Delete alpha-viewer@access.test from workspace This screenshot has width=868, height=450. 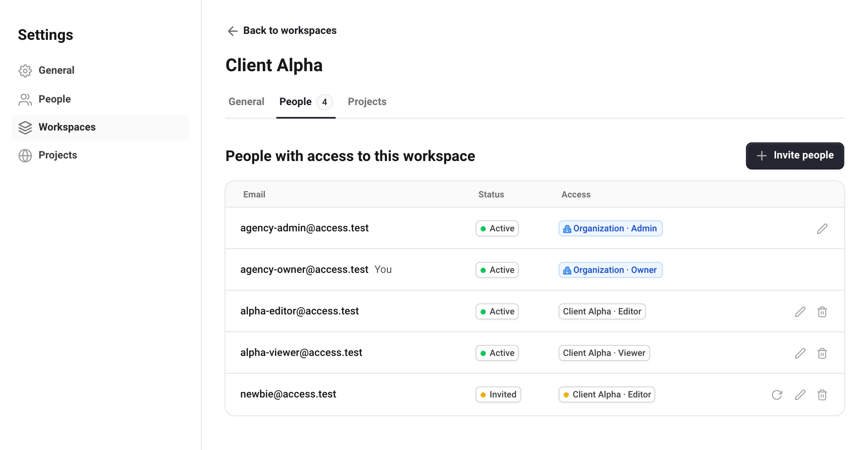pos(822,353)
